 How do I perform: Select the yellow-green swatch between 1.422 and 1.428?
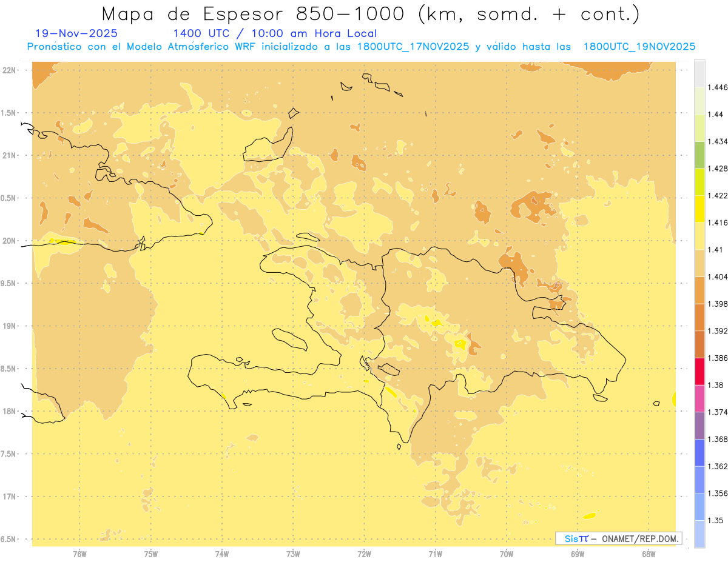pyautogui.click(x=699, y=182)
